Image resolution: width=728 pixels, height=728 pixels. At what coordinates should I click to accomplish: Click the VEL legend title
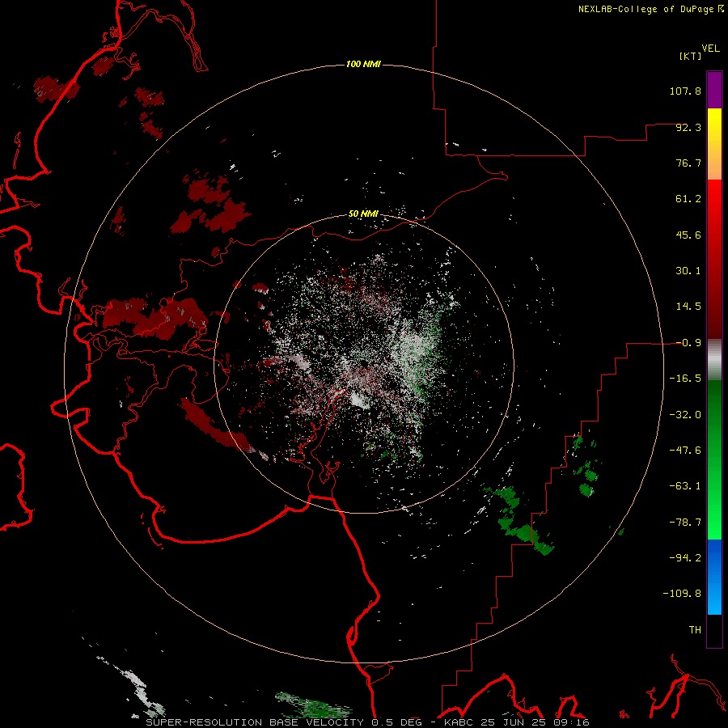tap(710, 49)
